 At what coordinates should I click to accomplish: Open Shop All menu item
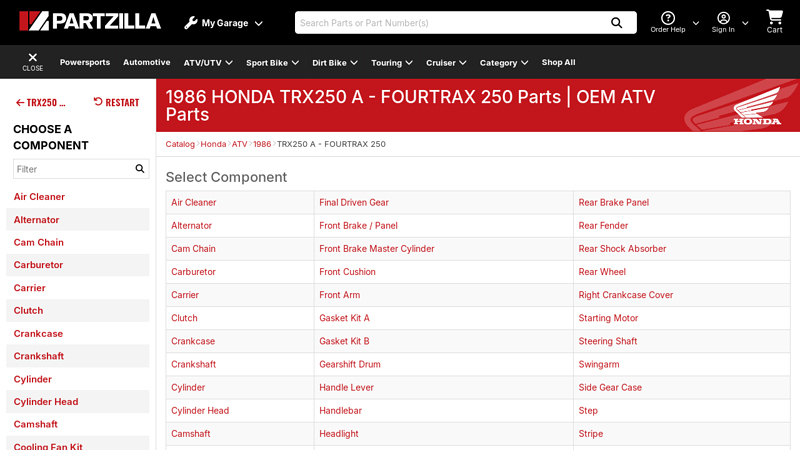click(558, 62)
